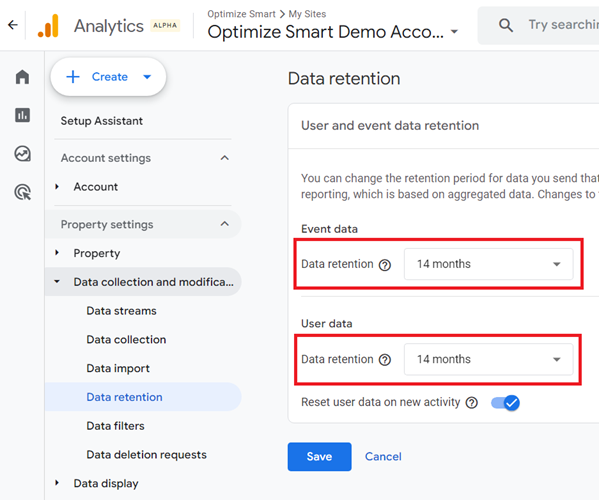Expand the Account tree item
Image resolution: width=599 pixels, height=500 pixels.
(x=57, y=187)
